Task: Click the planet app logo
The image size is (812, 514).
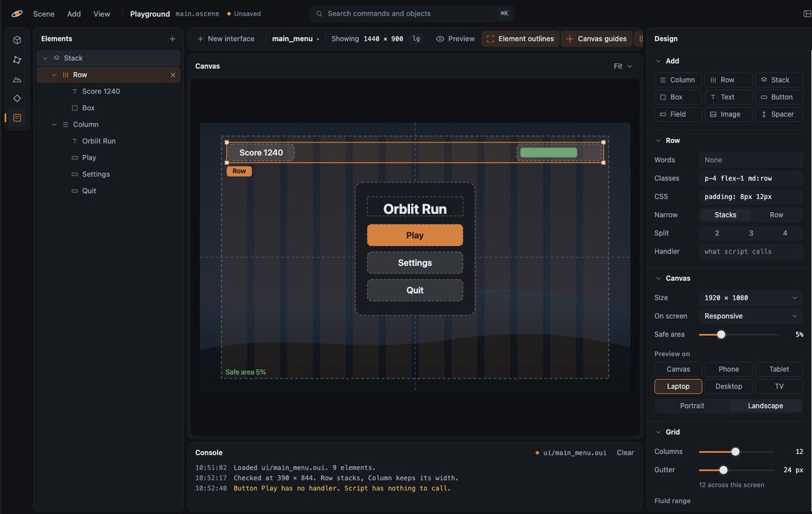Action: (17, 14)
